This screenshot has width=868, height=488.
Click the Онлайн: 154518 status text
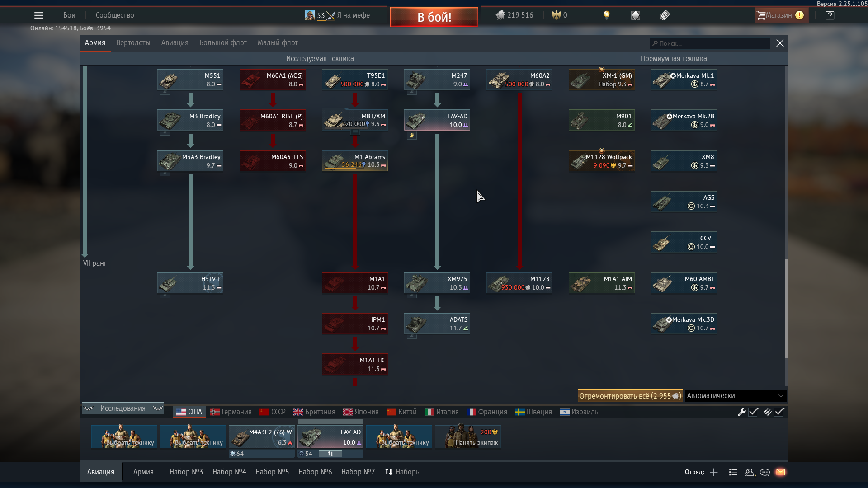click(71, 28)
